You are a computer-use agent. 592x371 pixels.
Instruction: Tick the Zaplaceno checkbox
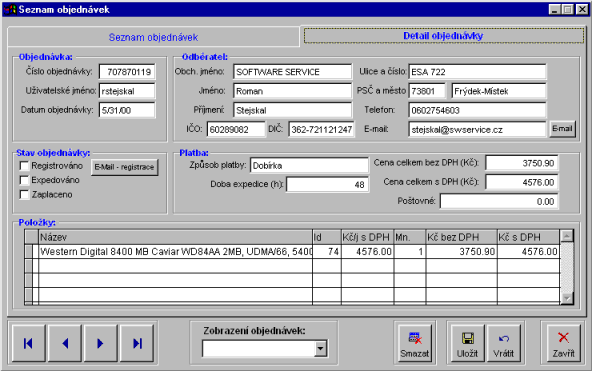(24, 194)
